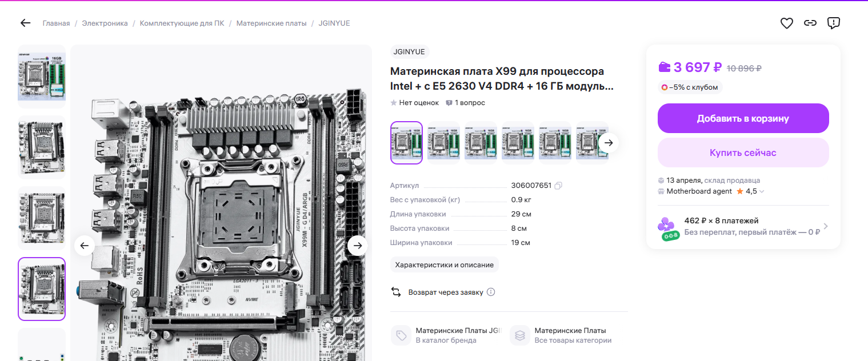Open JGINYUE breadcrumb
The image size is (868, 361).
point(334,23)
